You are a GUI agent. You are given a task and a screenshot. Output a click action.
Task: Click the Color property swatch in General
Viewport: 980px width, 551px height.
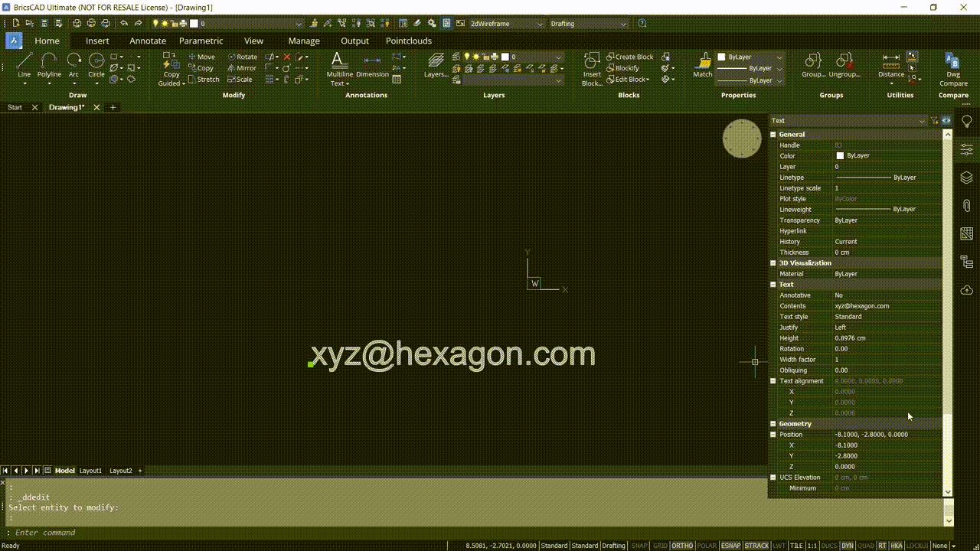click(x=840, y=156)
